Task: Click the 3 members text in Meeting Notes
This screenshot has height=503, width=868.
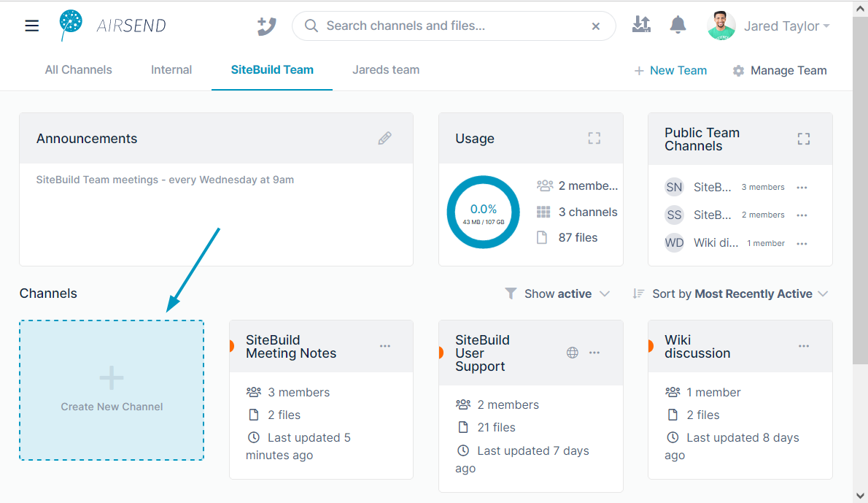Action: (299, 392)
